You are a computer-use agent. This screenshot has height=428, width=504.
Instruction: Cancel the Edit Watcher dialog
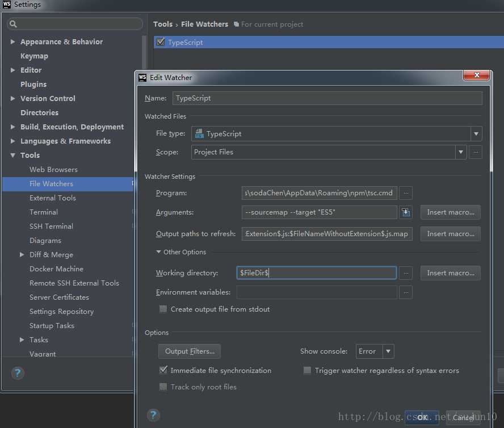463,417
